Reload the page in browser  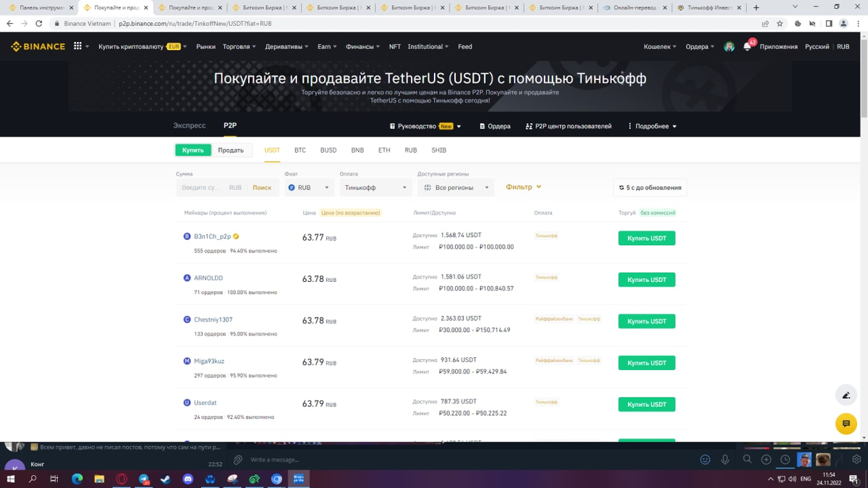click(41, 23)
